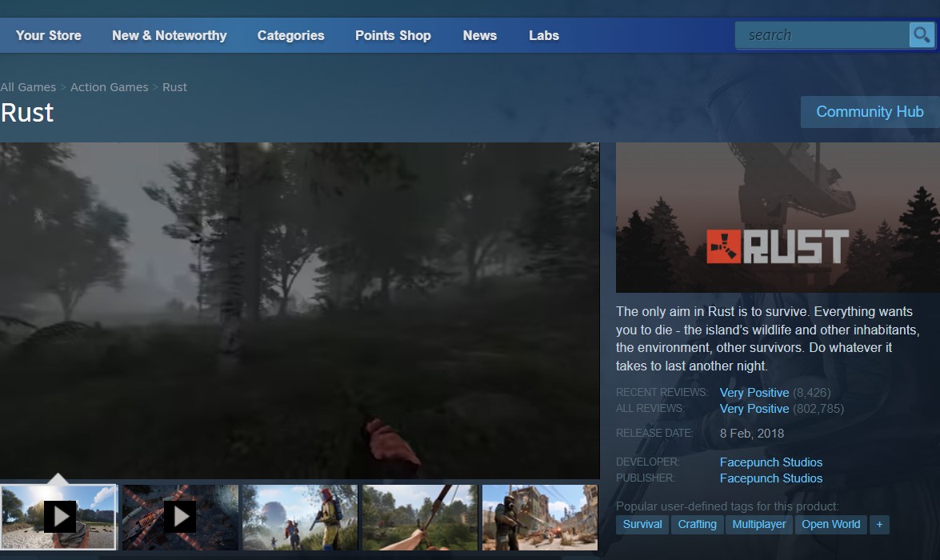The width and height of the screenshot is (940, 560).
Task: Click the Open World tag
Action: (x=831, y=525)
